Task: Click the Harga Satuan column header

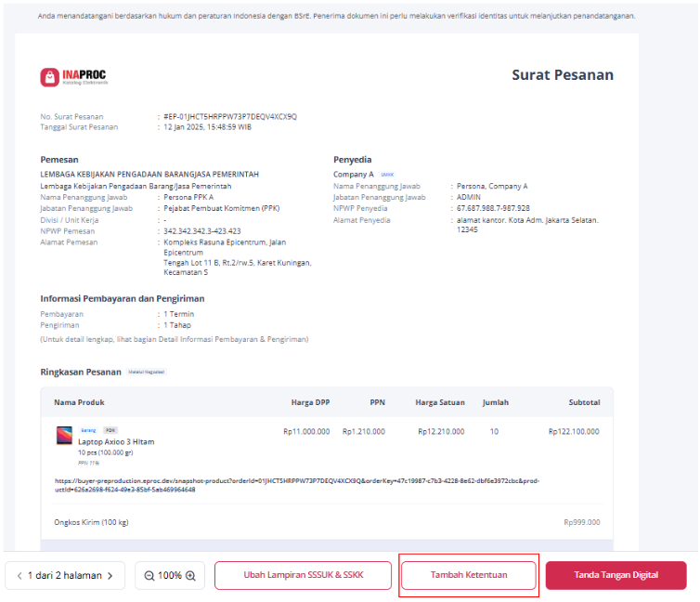Action: [x=440, y=403]
